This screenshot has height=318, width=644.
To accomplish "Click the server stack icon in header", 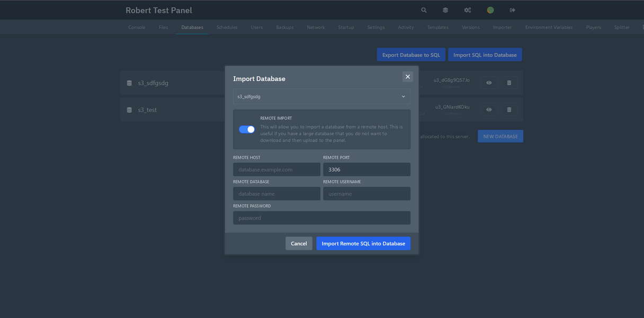I will 445,10.
